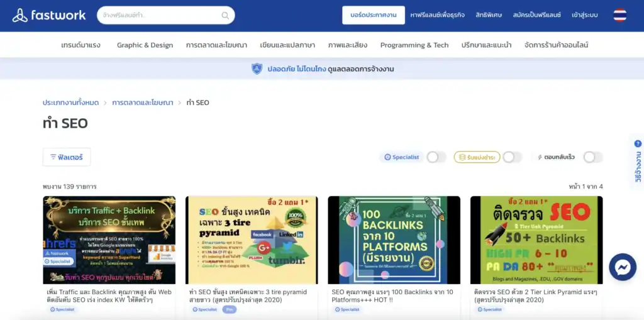Click the help icon on side tab
Screen dimensions: 644x320
pos(638,144)
